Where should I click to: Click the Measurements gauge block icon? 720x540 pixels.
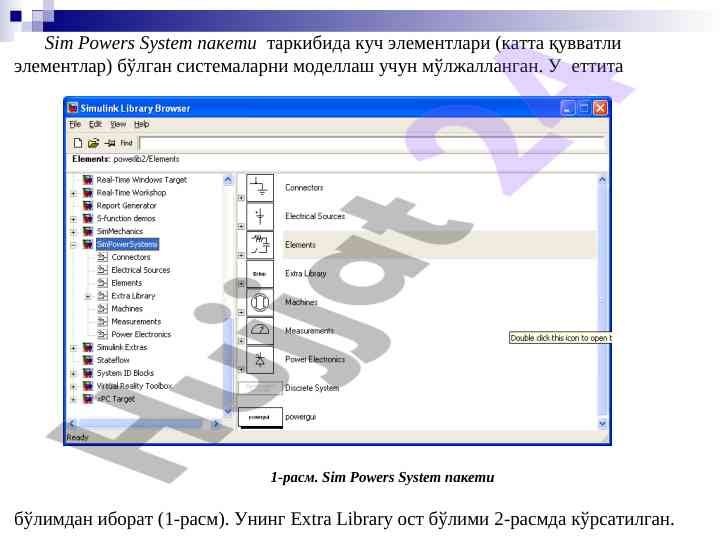(x=259, y=330)
